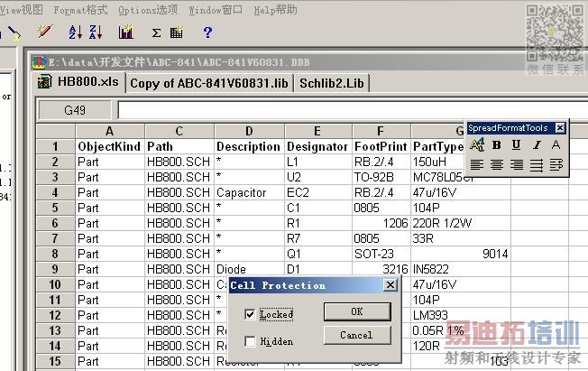Image resolution: width=588 pixels, height=371 pixels.
Task: Sort descending with the Z-A icon
Action: coord(96,32)
